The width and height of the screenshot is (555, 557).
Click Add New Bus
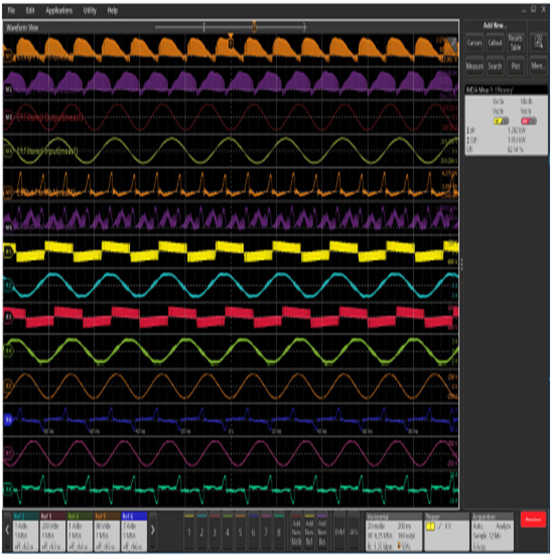coord(322,532)
